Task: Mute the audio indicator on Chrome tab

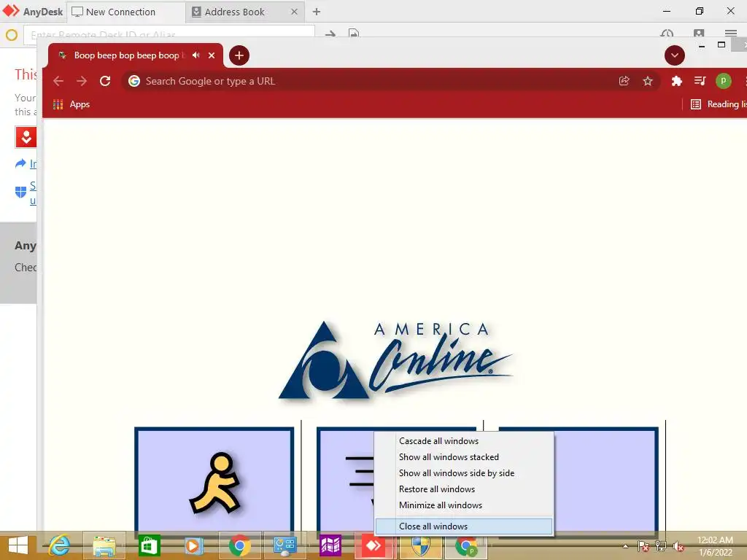Action: pos(196,55)
